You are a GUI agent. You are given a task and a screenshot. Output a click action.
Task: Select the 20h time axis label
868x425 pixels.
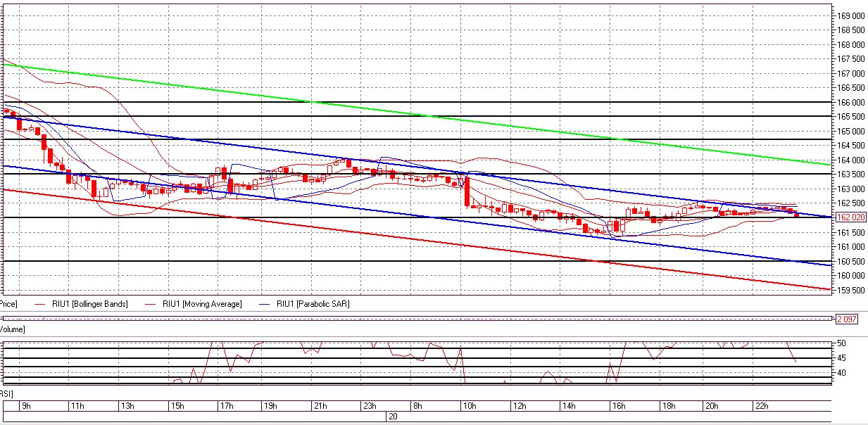[711, 406]
